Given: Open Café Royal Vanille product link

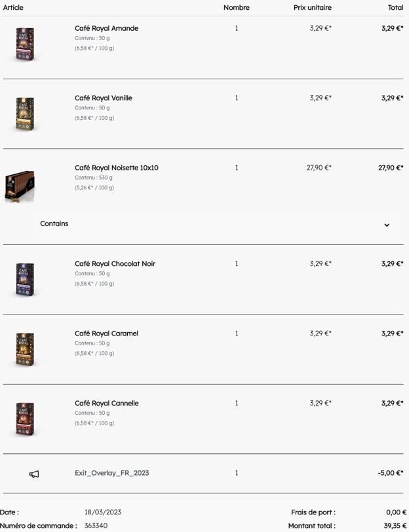Looking at the screenshot, I should pos(104,98).
